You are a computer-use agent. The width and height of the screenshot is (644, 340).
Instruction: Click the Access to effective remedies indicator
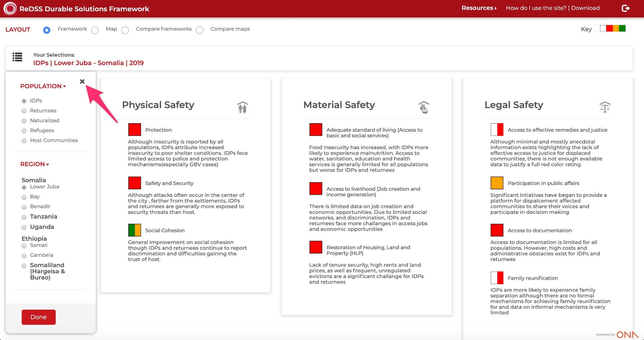[497, 130]
